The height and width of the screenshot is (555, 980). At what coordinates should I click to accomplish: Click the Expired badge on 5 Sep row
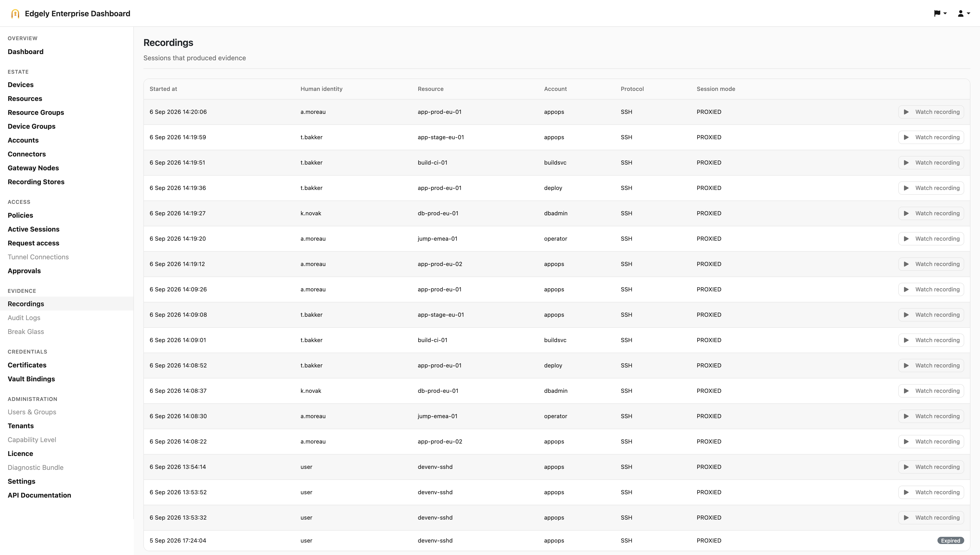click(x=950, y=540)
